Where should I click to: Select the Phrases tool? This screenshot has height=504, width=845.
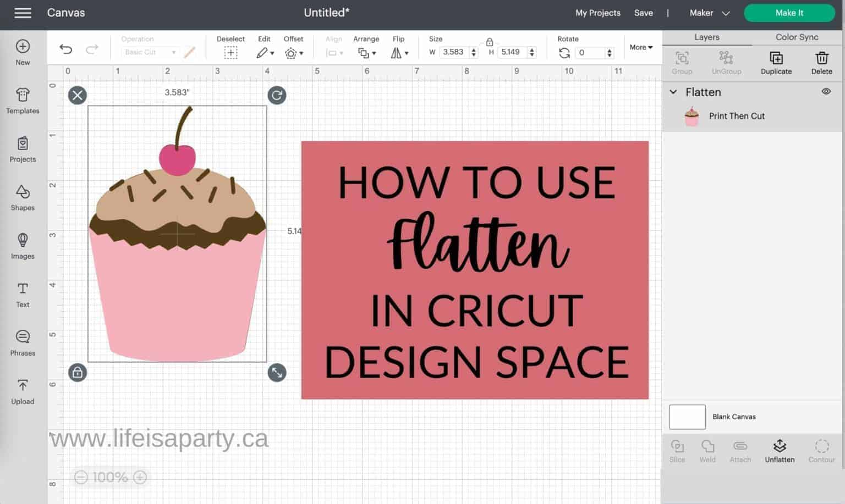[x=22, y=343]
